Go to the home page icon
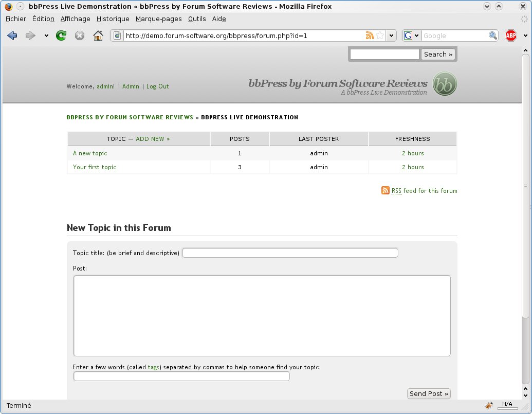532x414 pixels. [x=98, y=35]
